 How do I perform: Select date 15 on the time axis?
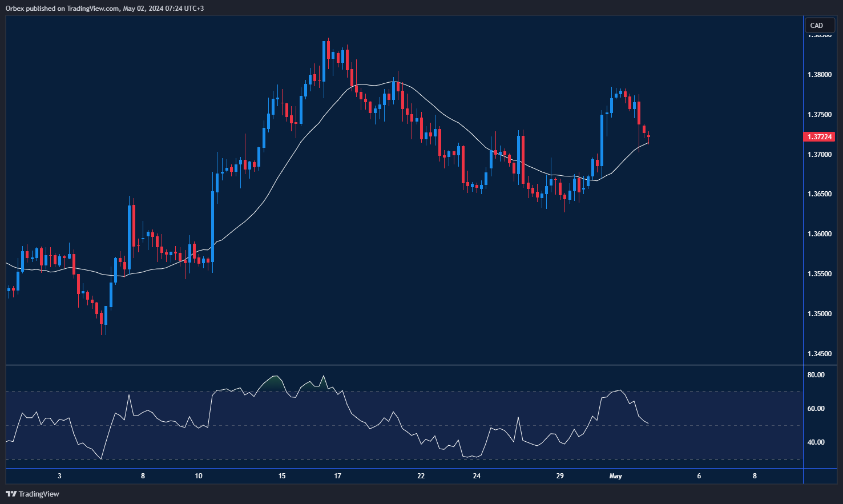point(282,476)
